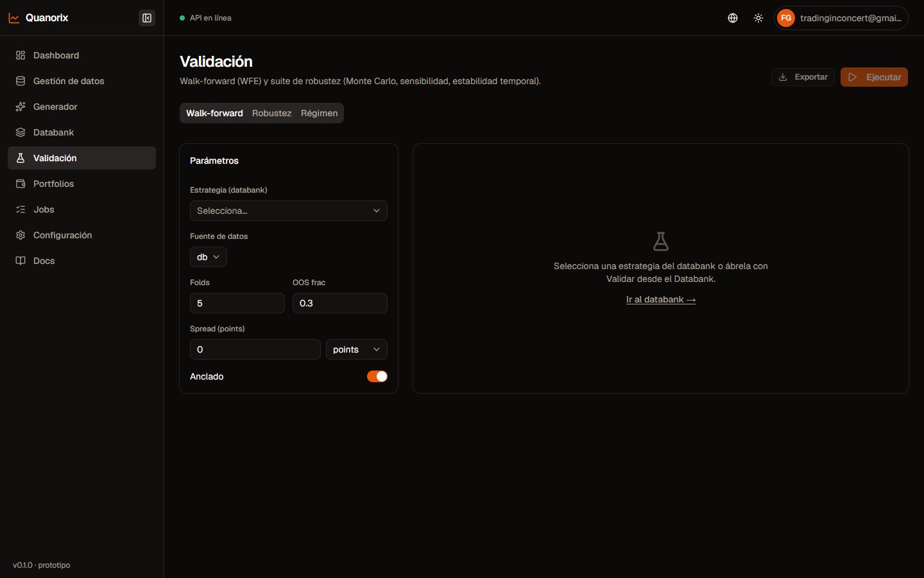Open Gestión de datos in the sidebar

click(81, 81)
